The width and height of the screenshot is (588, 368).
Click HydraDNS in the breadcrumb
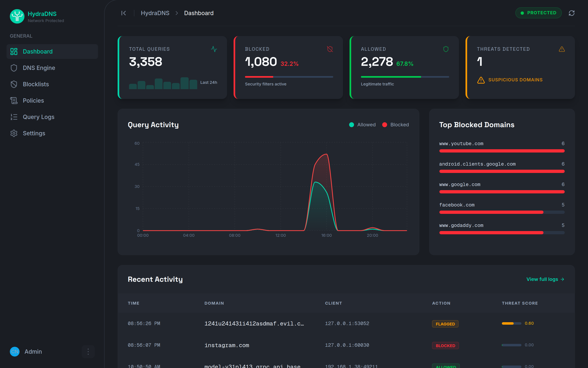(x=155, y=13)
